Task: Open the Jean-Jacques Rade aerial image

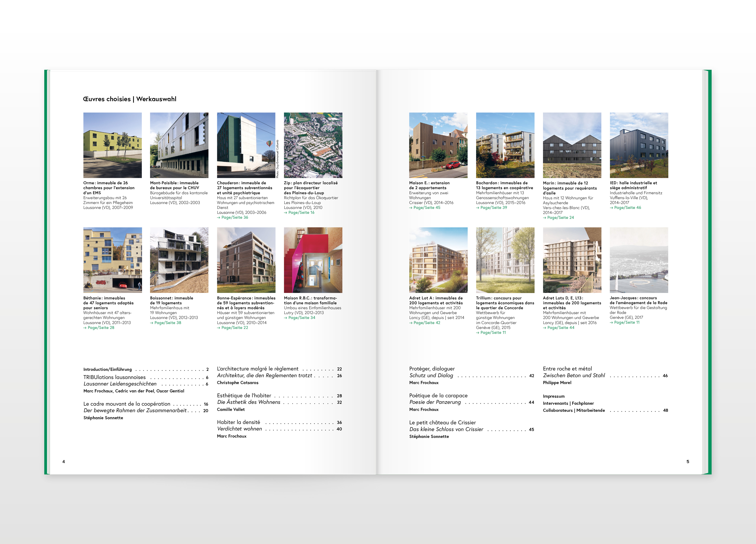Action: pos(639,260)
